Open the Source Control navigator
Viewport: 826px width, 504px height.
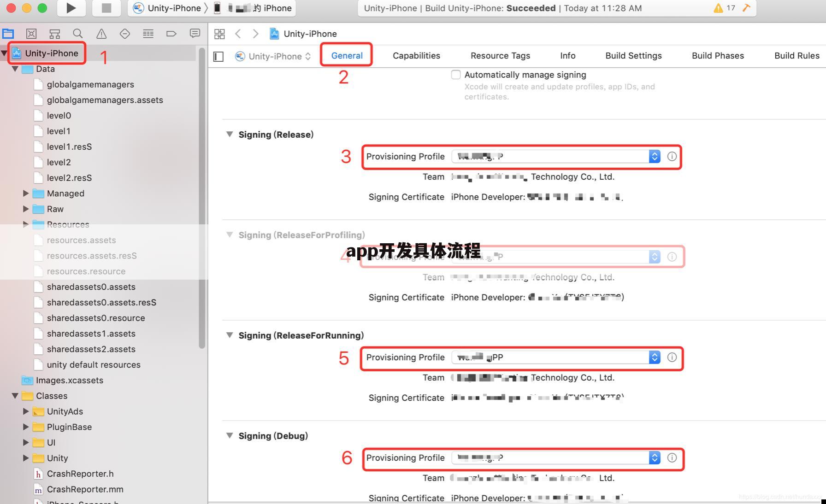click(x=31, y=34)
